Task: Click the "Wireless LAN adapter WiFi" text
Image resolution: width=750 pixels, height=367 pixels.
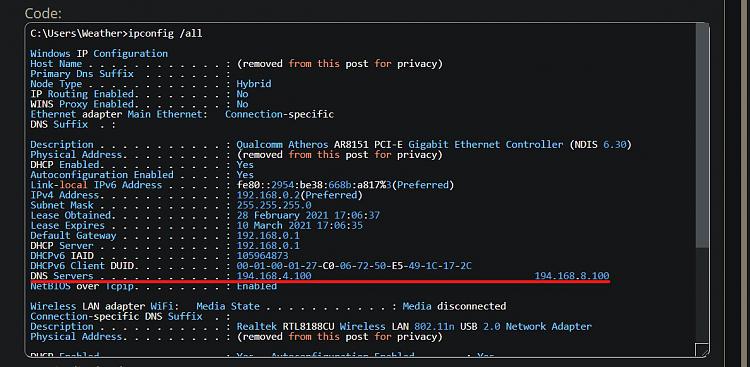Action: [x=105, y=306]
